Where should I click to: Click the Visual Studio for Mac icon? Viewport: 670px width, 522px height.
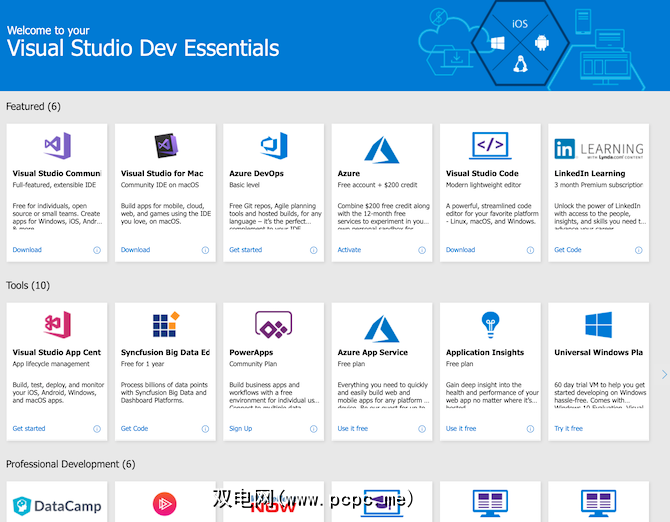165,146
